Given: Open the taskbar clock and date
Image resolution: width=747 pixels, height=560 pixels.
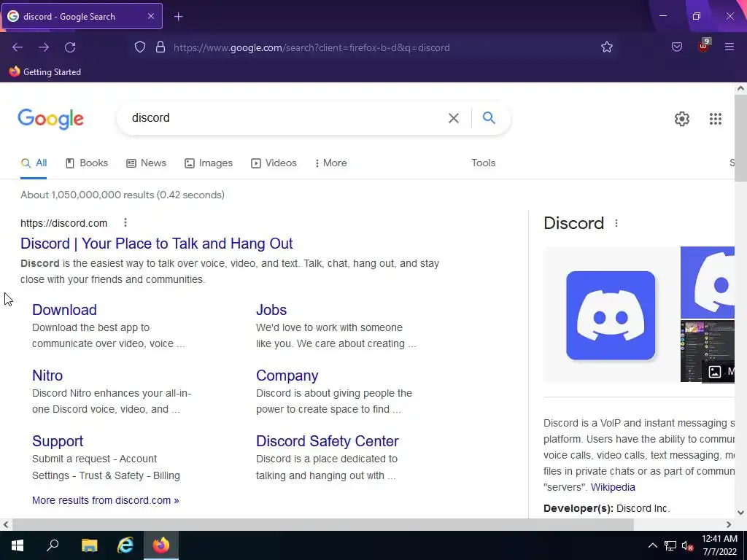Looking at the screenshot, I should click(719, 545).
